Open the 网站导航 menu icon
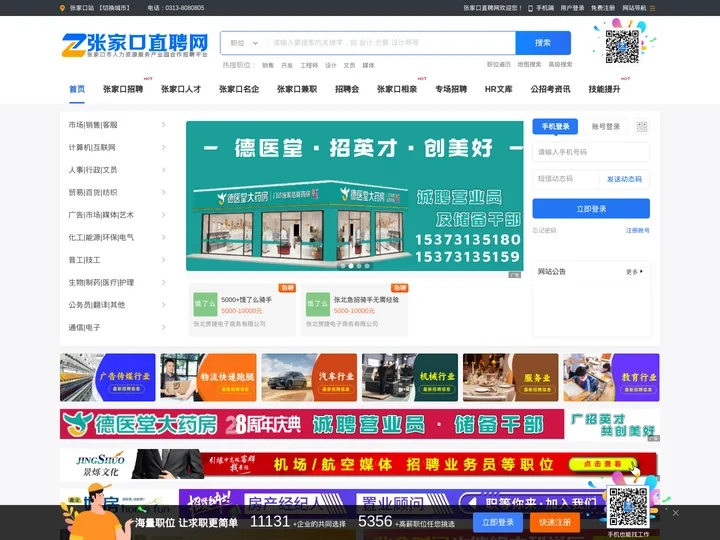 [652, 8]
